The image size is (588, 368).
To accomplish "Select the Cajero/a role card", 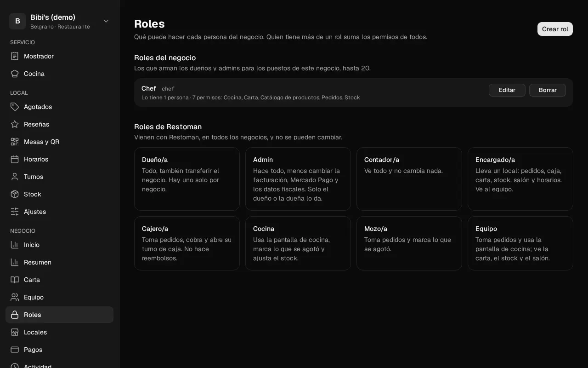I will coord(187,243).
